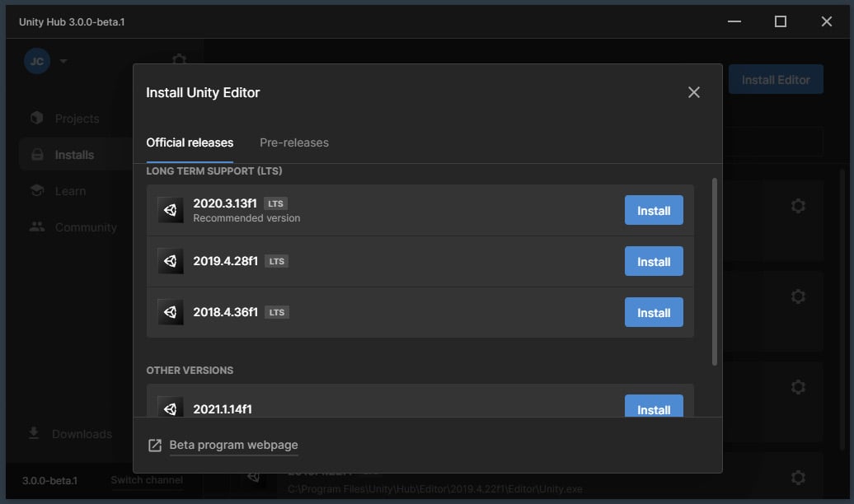This screenshot has height=504, width=854.
Task: Select the Official releases tab
Action: click(x=190, y=142)
